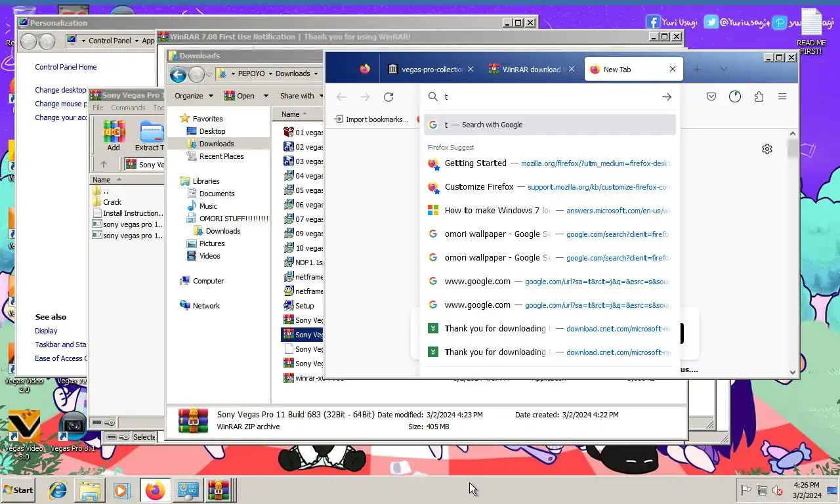This screenshot has height=504, width=840.
Task: Click the Go arrow in Firefox address bar
Action: (x=667, y=96)
